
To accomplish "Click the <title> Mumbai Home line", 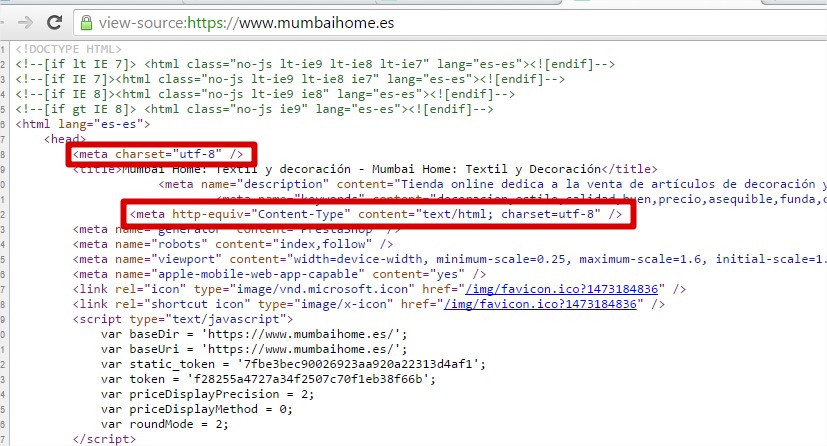I will tap(365, 169).
